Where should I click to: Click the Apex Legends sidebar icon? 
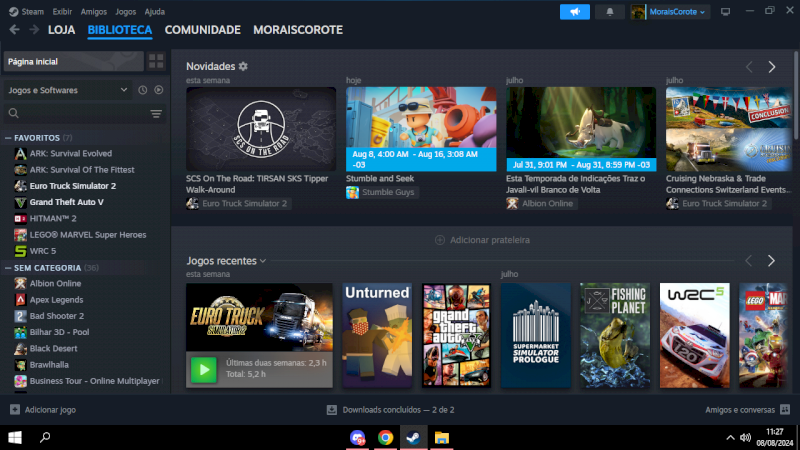pos(20,299)
